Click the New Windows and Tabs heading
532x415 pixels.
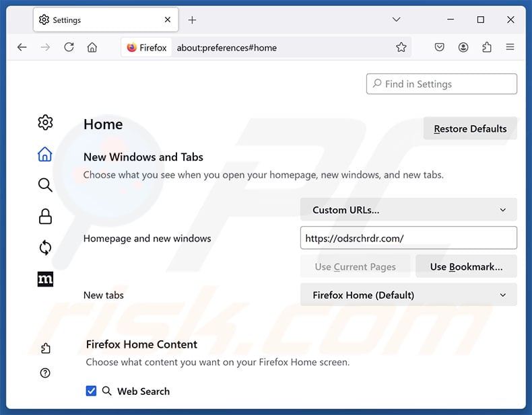pyautogui.click(x=143, y=157)
